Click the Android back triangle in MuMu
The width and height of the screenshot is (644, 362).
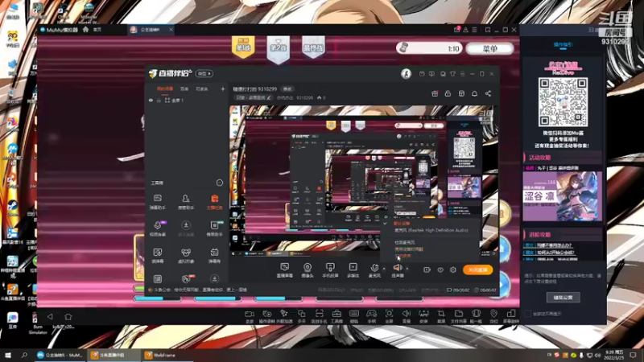pos(50,316)
